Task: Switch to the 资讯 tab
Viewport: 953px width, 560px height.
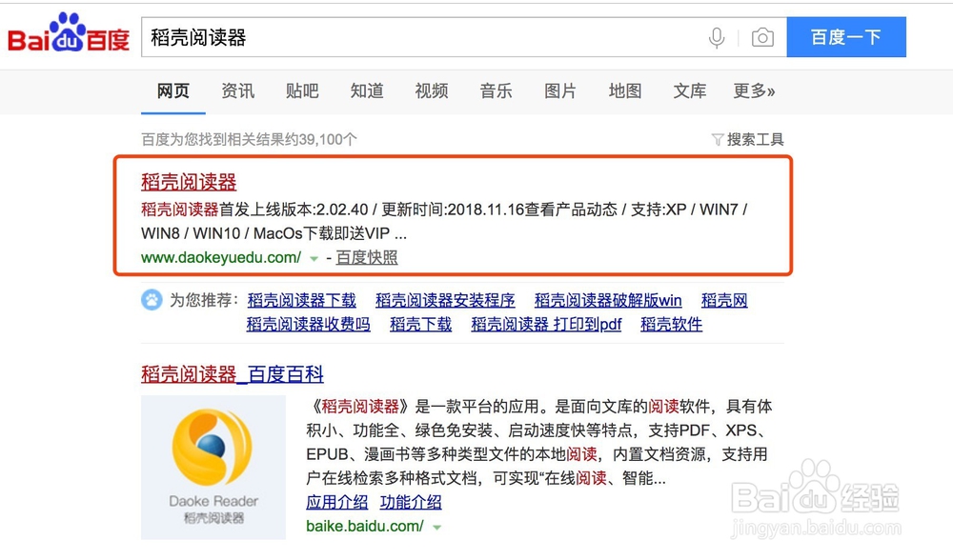Action: [x=237, y=91]
